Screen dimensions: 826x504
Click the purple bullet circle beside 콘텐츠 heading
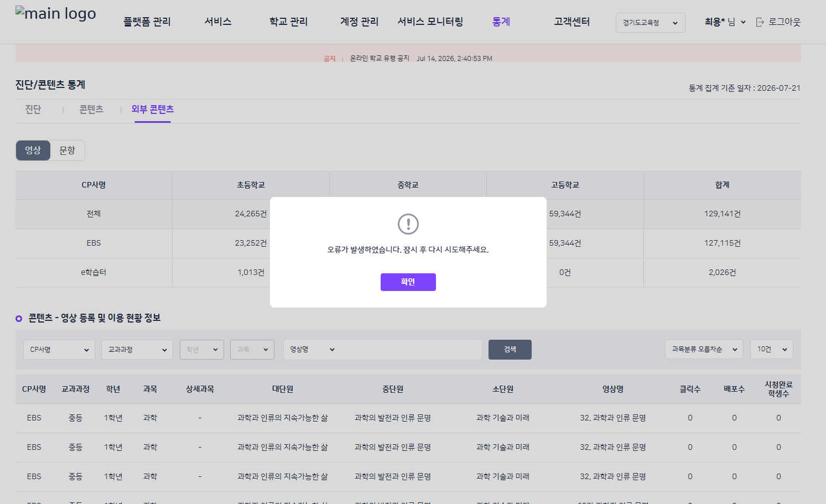[x=19, y=318]
